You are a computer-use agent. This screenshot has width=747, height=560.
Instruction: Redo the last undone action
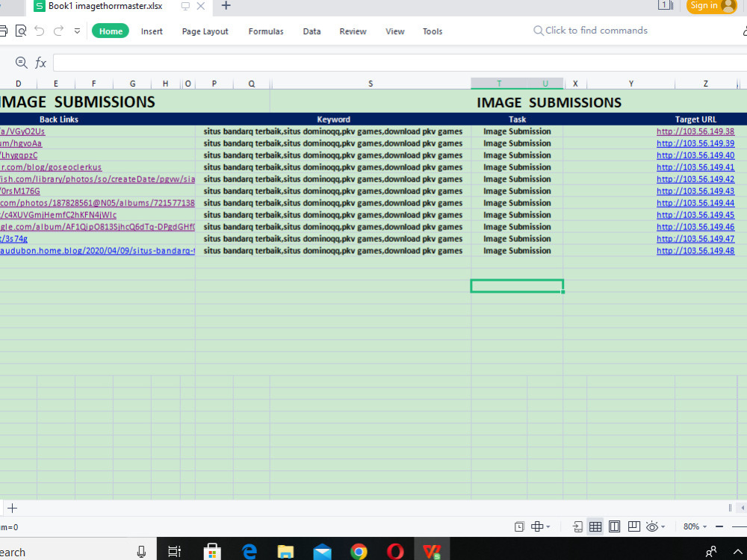click(x=58, y=31)
